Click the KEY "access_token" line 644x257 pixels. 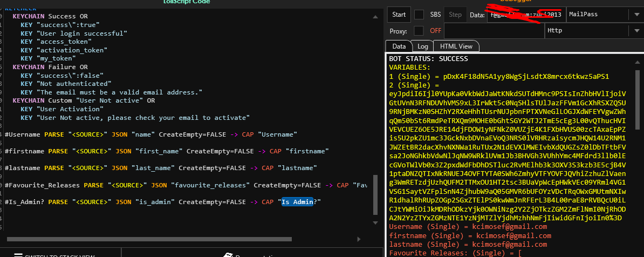click(x=56, y=42)
